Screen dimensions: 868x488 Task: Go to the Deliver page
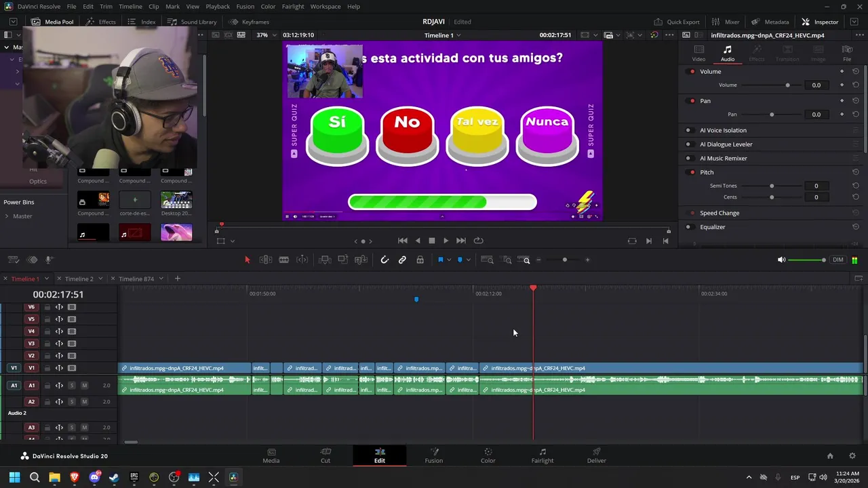(x=597, y=455)
